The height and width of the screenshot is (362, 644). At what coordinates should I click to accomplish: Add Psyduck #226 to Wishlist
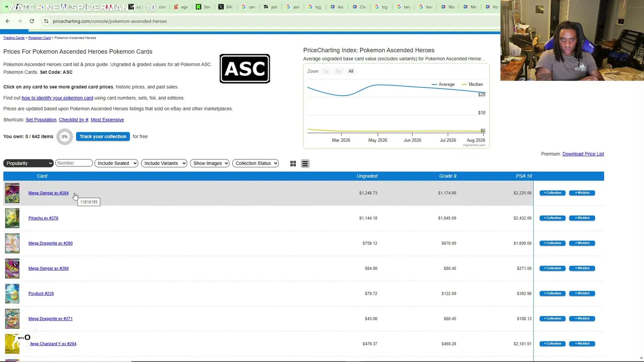(582, 293)
